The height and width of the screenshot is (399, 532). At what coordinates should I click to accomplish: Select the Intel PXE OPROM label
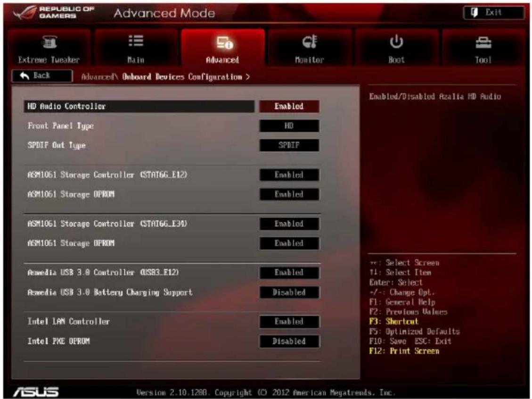pyautogui.click(x=59, y=341)
